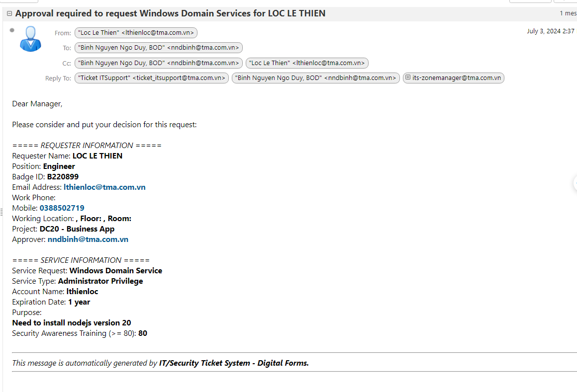Click the blue sender avatar icon
Image resolution: width=577 pixels, height=392 pixels.
30,39
